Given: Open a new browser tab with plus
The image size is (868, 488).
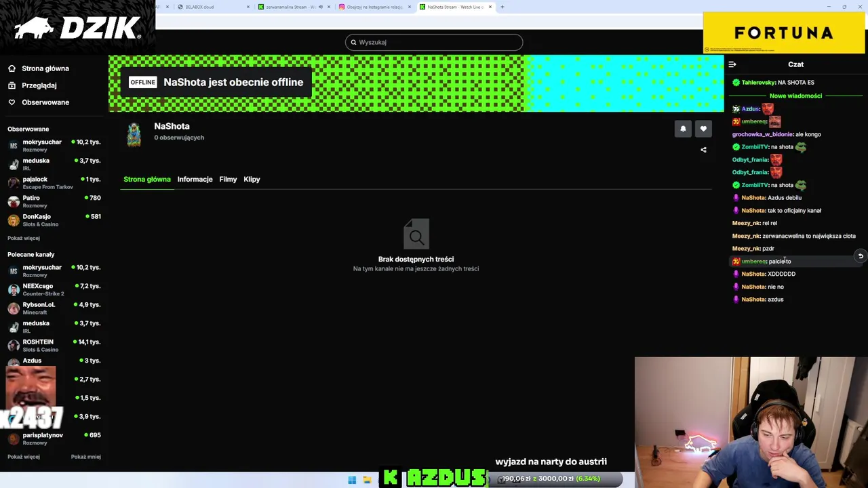Looking at the screenshot, I should (502, 7).
